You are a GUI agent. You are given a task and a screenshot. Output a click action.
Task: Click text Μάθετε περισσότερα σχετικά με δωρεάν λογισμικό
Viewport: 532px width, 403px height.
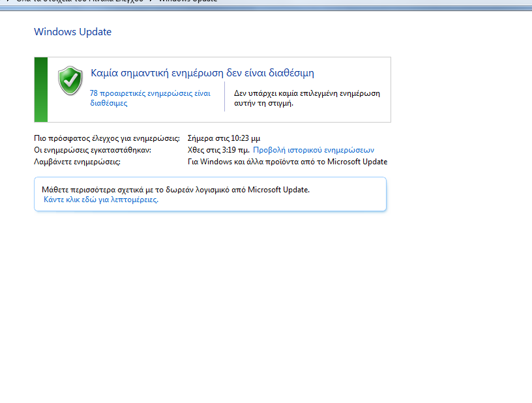[176, 190]
